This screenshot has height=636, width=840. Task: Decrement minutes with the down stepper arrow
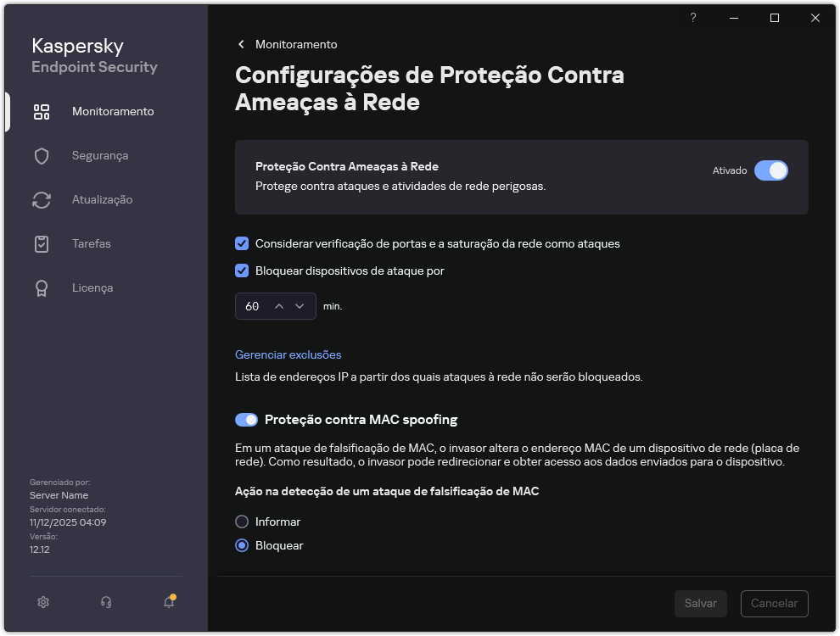pos(299,306)
